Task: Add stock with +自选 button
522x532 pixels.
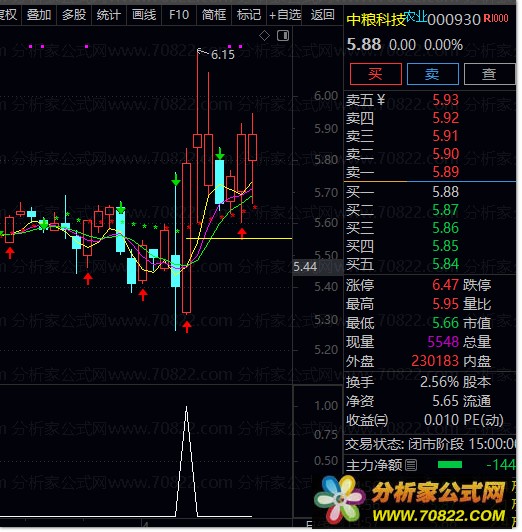Action: click(x=285, y=15)
